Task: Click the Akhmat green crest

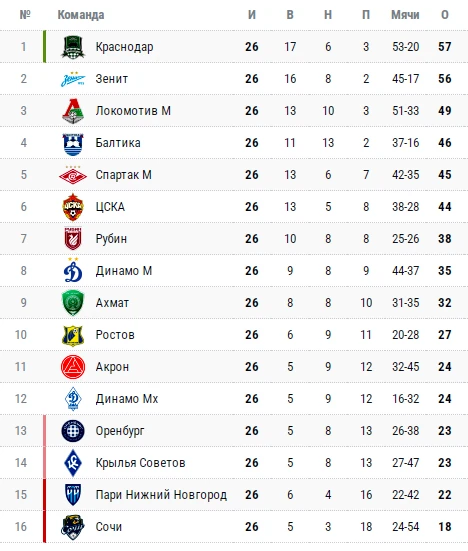Action: pyautogui.click(x=73, y=303)
